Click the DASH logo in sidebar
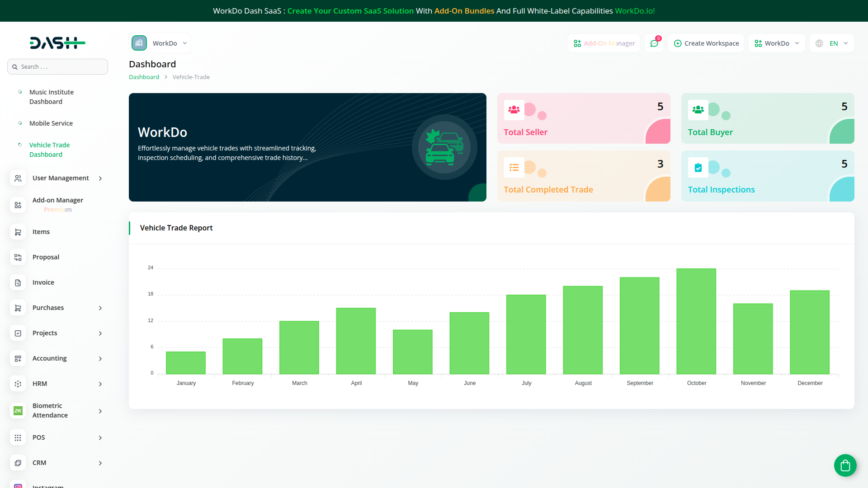This screenshot has height=488, width=868. [x=57, y=43]
